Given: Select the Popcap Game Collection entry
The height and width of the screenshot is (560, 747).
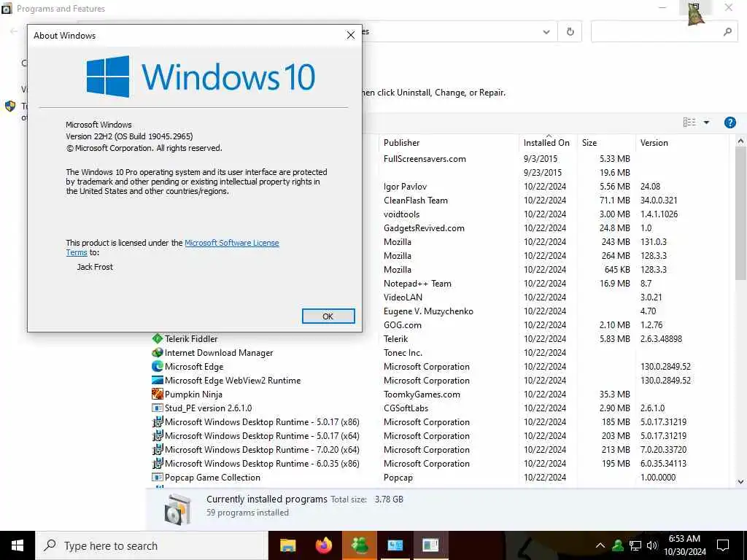Looking at the screenshot, I should click(439, 477).
